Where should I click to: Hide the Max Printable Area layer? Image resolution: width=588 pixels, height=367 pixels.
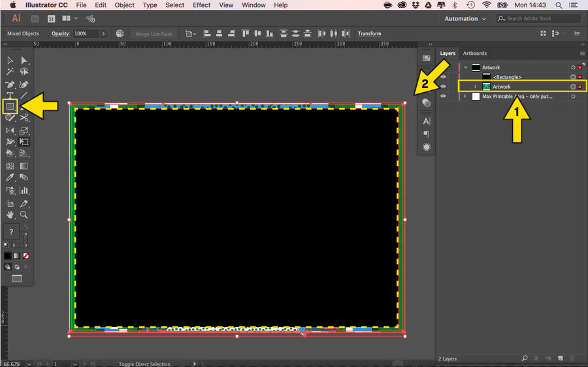(x=443, y=96)
